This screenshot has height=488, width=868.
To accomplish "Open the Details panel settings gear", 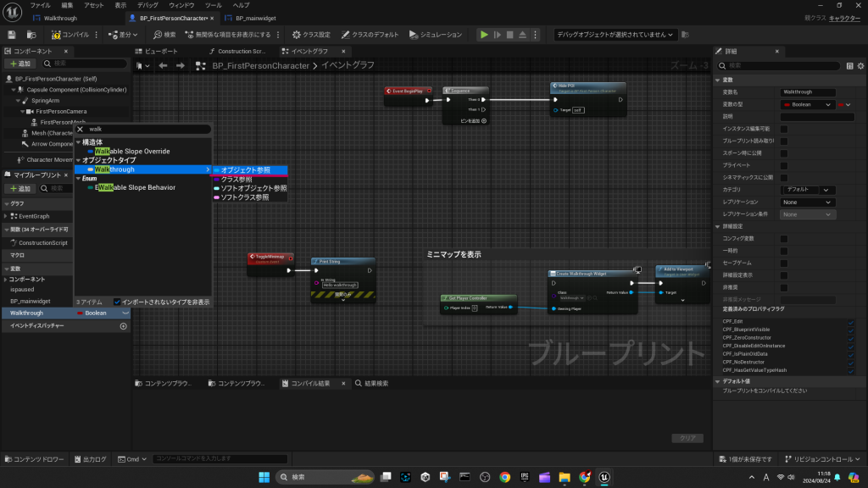I will click(860, 65).
